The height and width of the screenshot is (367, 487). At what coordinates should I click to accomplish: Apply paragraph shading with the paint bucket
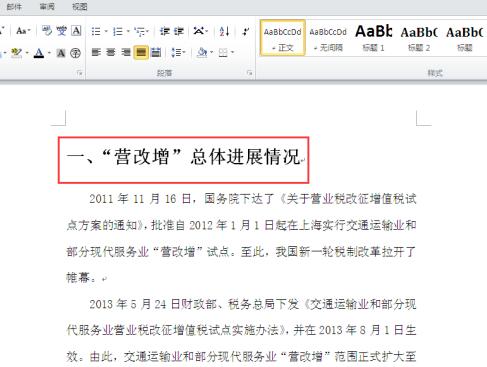(202, 52)
